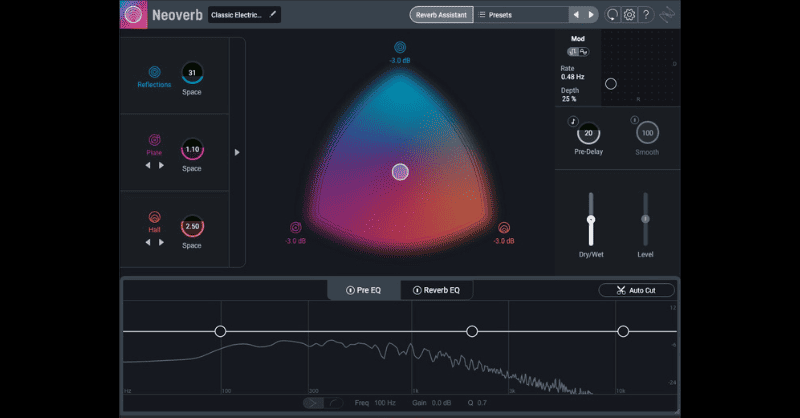Screen dimensions: 800x418
Task: Click the Plate blend icon at triangle's left
Action: tap(296, 227)
